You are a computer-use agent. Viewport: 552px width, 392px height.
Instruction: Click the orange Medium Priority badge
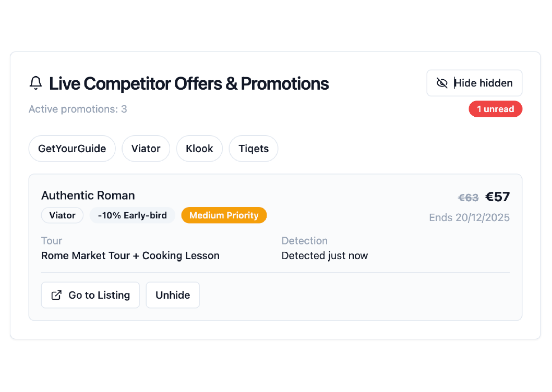point(224,215)
